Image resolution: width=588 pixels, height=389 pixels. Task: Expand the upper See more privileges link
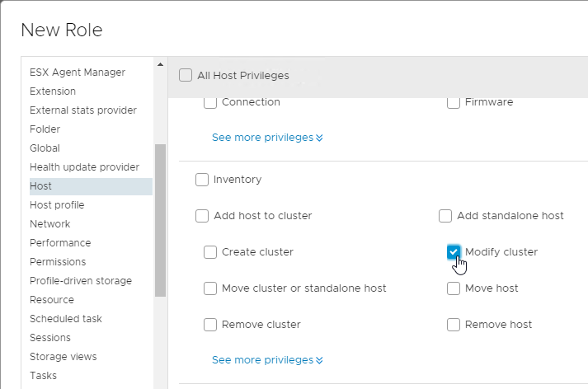pyautogui.click(x=267, y=138)
